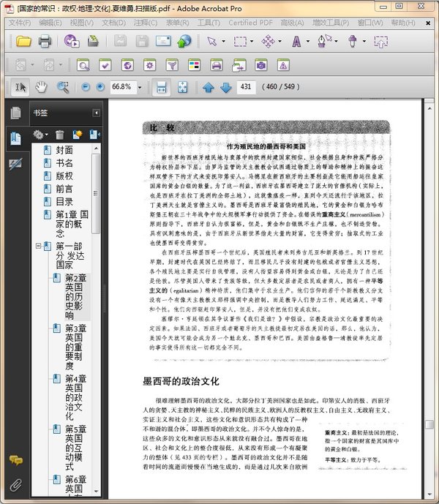This screenshot has height=504, width=439.
Task: Open bookmark 第4章 英国的政治文化
Action: coord(75,398)
